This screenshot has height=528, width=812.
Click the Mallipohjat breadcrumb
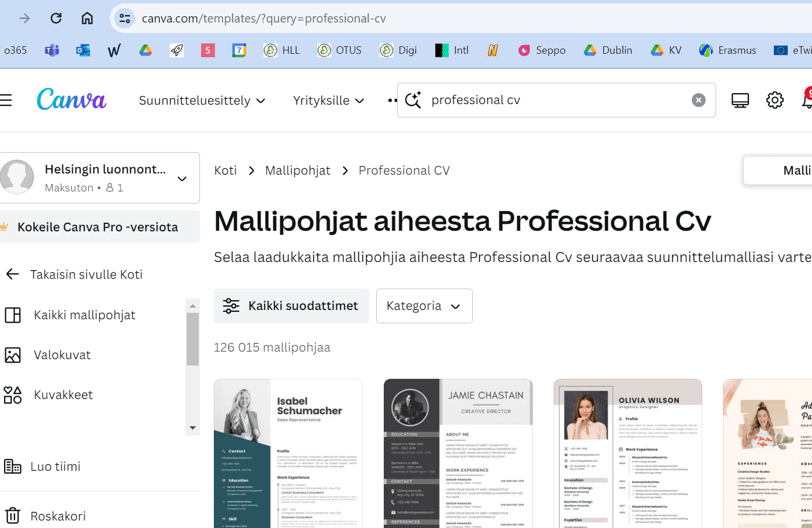[298, 171]
